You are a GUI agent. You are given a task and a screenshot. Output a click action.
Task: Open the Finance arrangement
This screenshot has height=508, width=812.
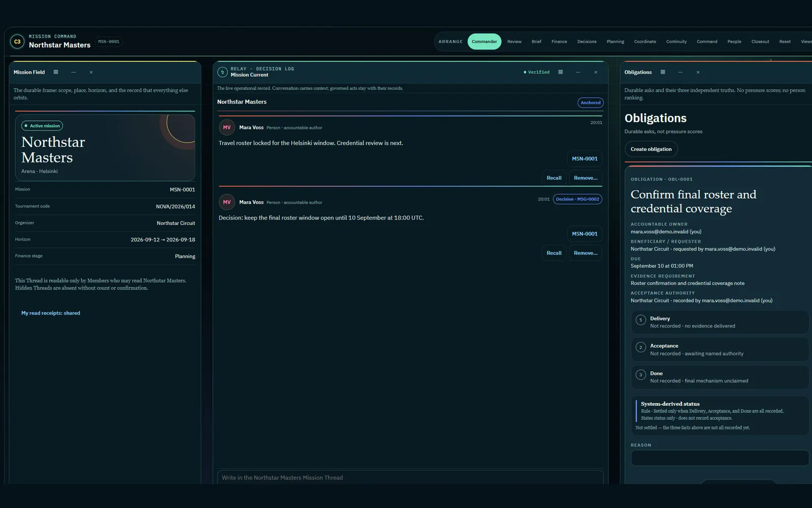(559, 42)
